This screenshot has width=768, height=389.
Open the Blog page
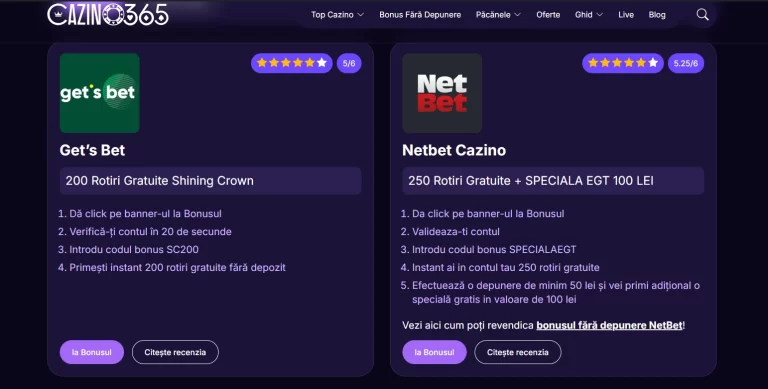point(657,15)
